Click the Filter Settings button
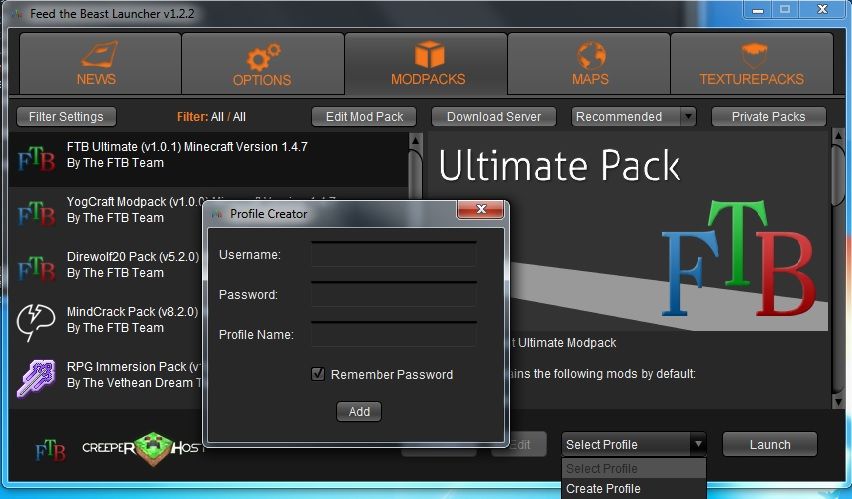852x499 pixels. pos(66,116)
